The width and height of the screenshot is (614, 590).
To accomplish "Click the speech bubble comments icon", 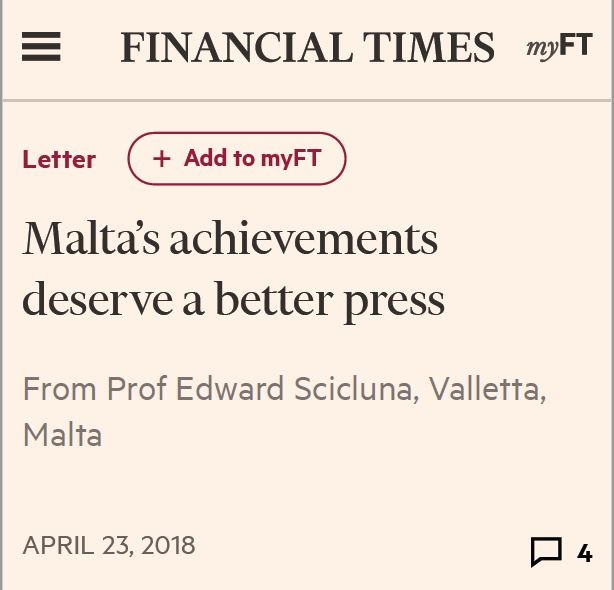I will tap(546, 552).
